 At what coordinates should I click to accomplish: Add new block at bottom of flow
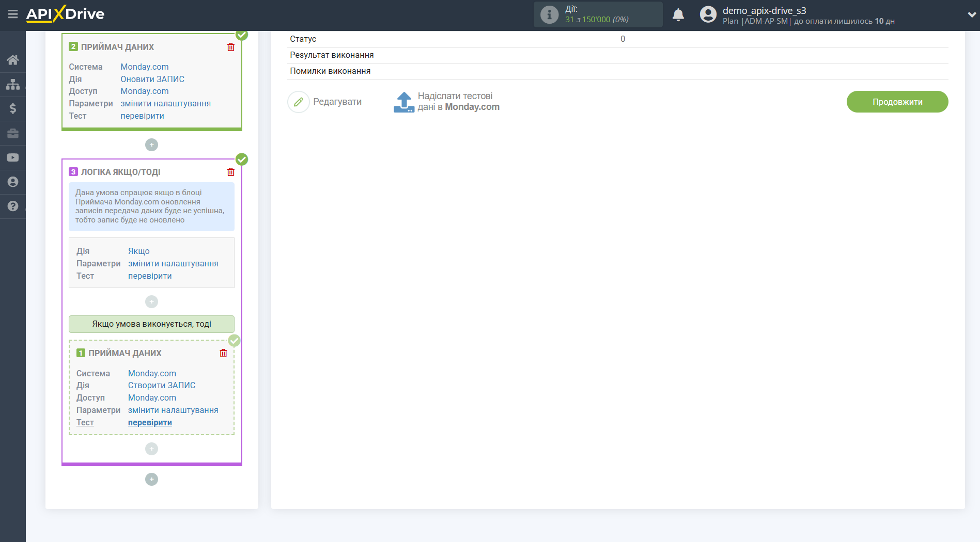pos(151,480)
